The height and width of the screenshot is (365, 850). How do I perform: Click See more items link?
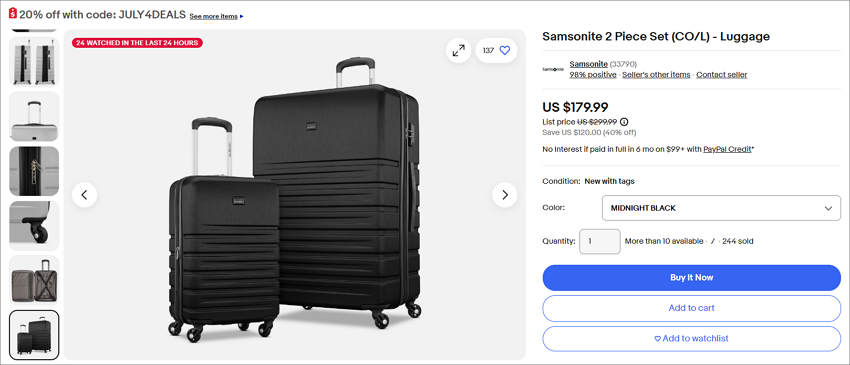point(216,16)
